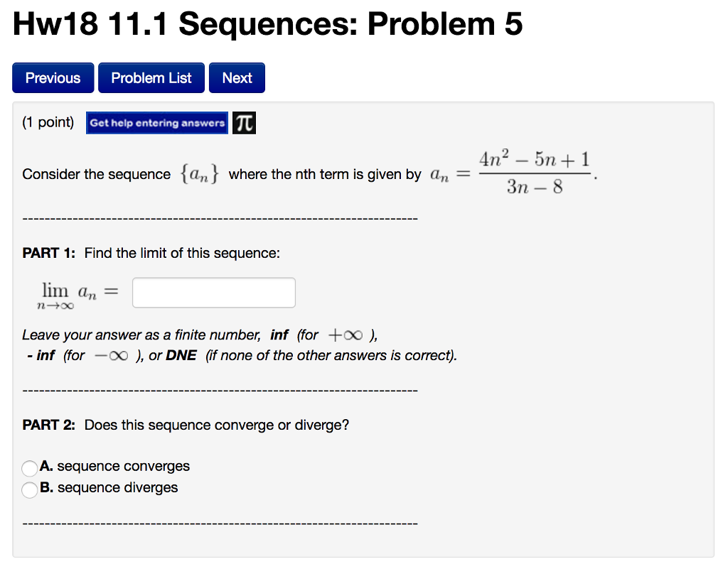This screenshot has height=569, width=728.
Task: Select radio option B sequence diverges
Action: 29,489
